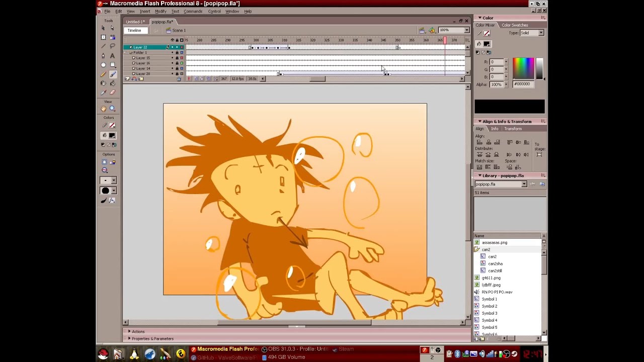Open the Commands menu
Viewport: 644px width, 362px height.
pos(193,11)
